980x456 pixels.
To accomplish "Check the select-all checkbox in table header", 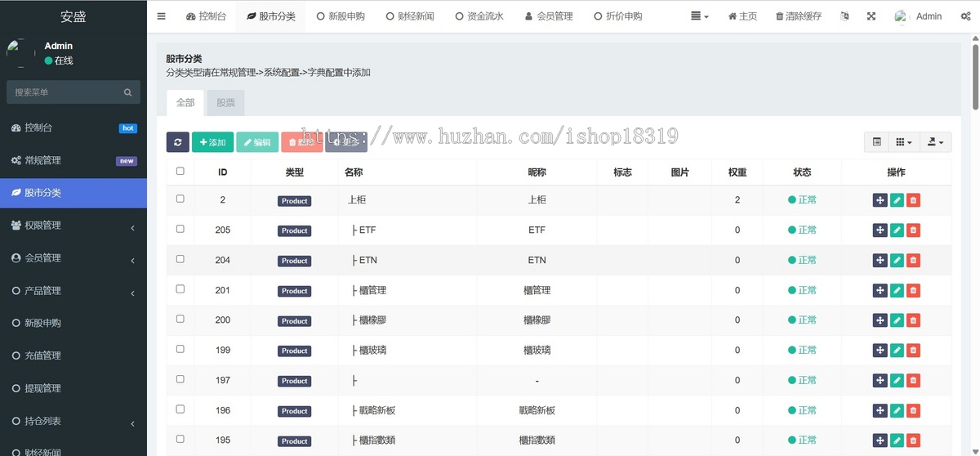I will (x=180, y=172).
